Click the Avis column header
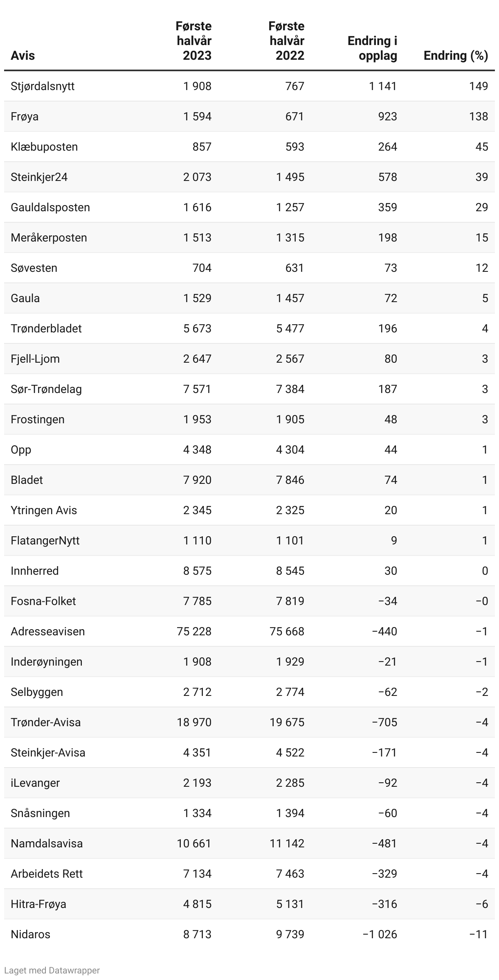Screen dimensions: 499x980 tap(23, 56)
